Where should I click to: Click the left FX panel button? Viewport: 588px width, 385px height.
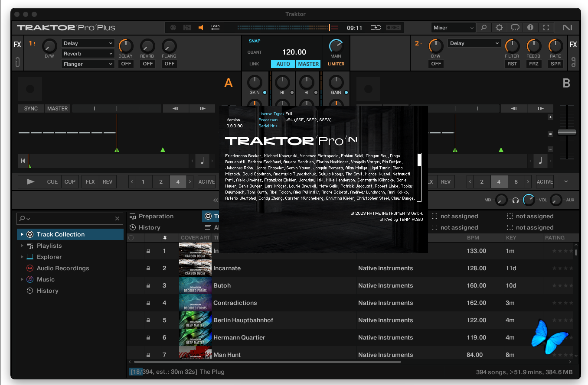(x=17, y=45)
